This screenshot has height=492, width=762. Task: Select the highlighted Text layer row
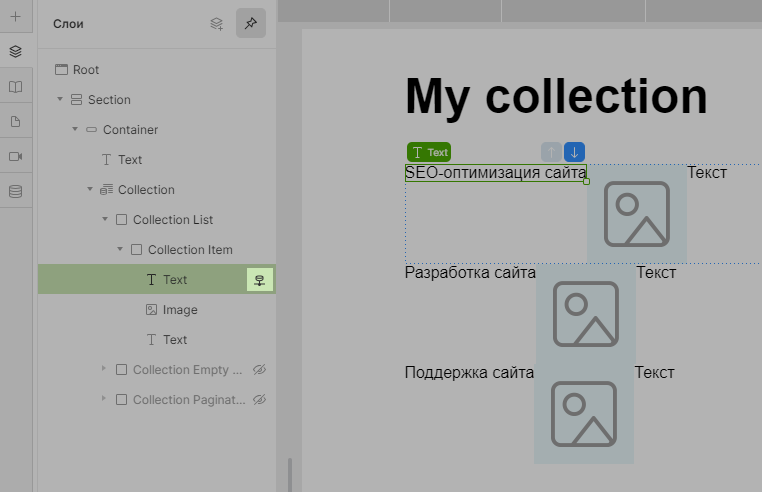click(x=156, y=280)
